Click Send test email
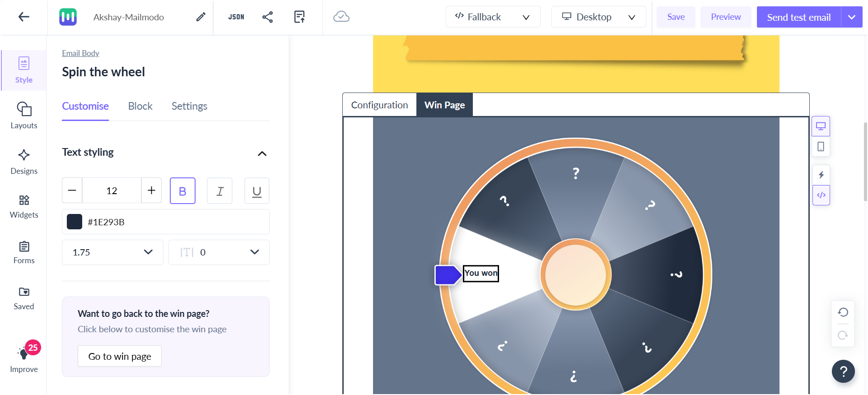Image resolution: width=868 pixels, height=395 pixels. click(799, 17)
